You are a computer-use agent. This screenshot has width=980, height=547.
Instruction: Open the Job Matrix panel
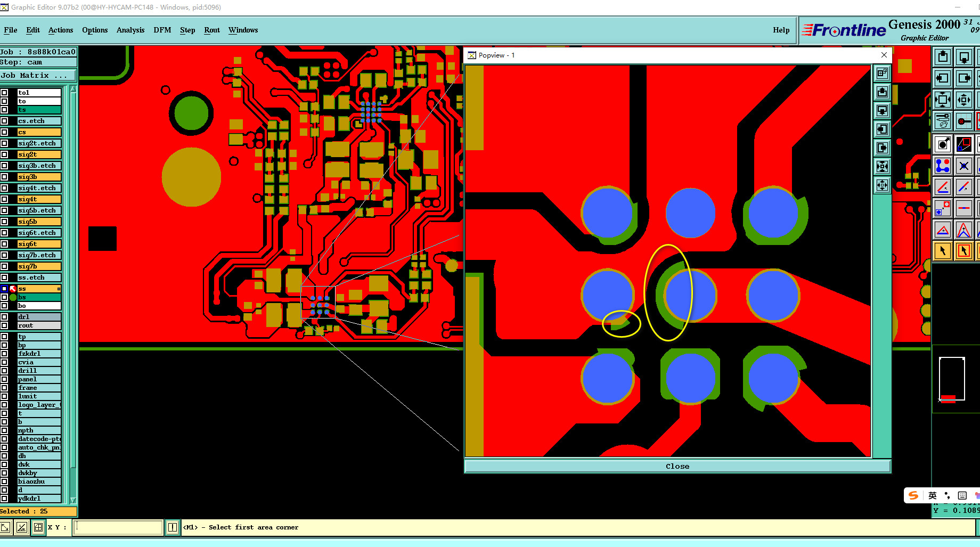point(38,76)
